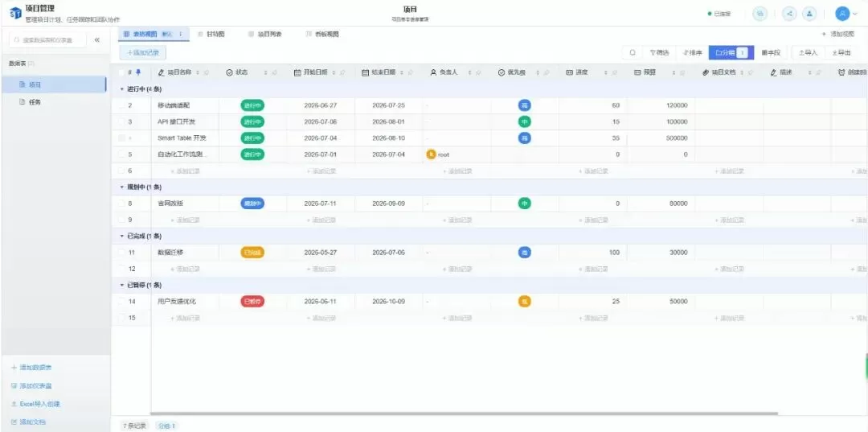Collapse the 进行中 (4 条) group
Viewport: 868px width, 432px height.
pyautogui.click(x=122, y=89)
